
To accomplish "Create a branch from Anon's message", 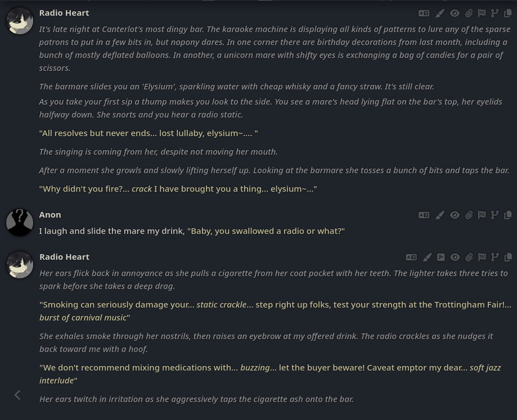I will 494,215.
